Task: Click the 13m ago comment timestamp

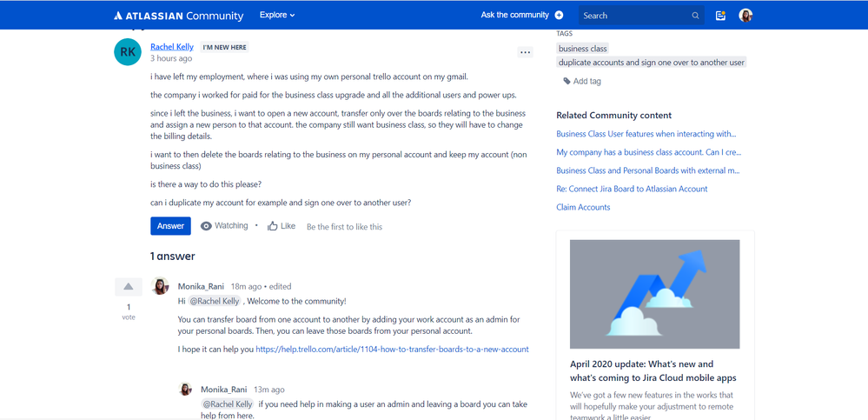Action: [x=269, y=390]
